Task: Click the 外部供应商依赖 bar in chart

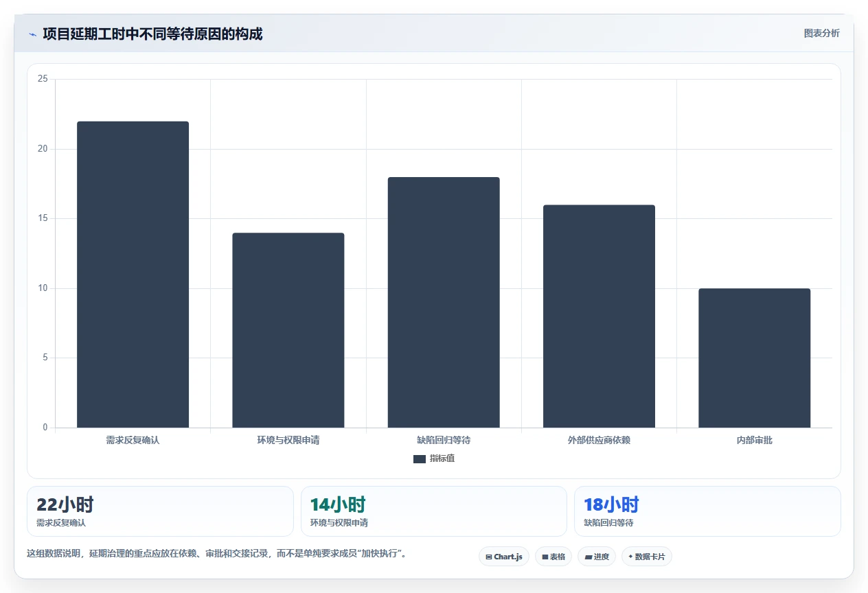Action: point(599,316)
